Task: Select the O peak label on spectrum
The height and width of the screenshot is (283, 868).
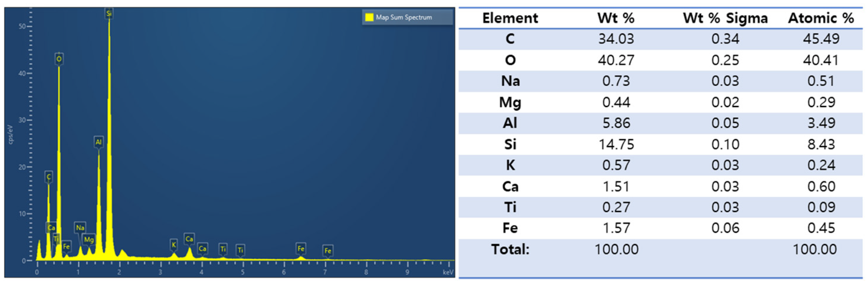Action: click(59, 59)
